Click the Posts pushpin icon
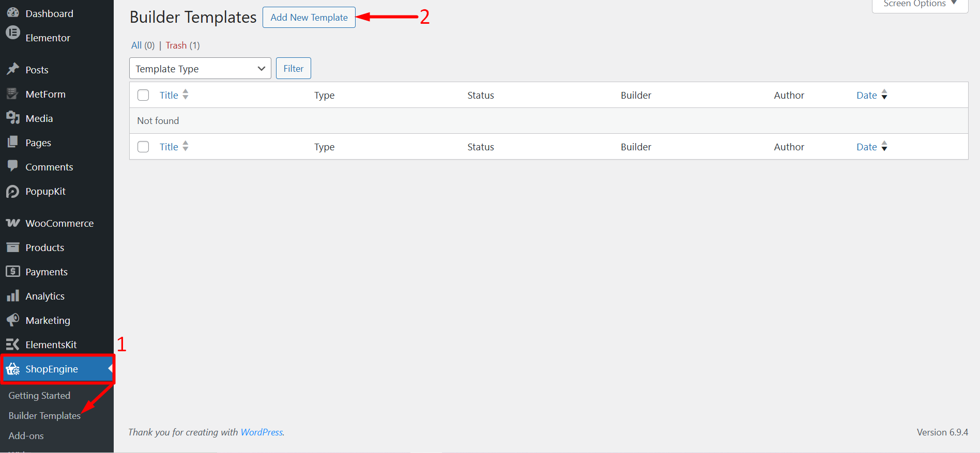 (13, 69)
